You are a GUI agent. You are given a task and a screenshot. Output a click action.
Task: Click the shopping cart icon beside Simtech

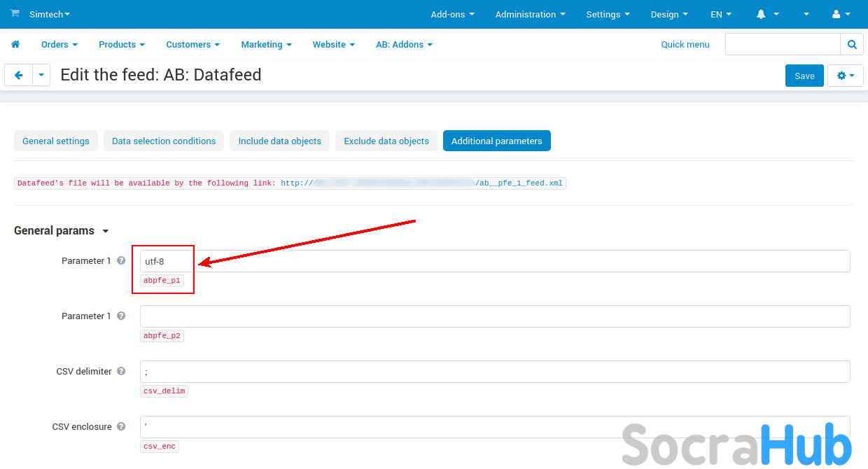[x=15, y=13]
